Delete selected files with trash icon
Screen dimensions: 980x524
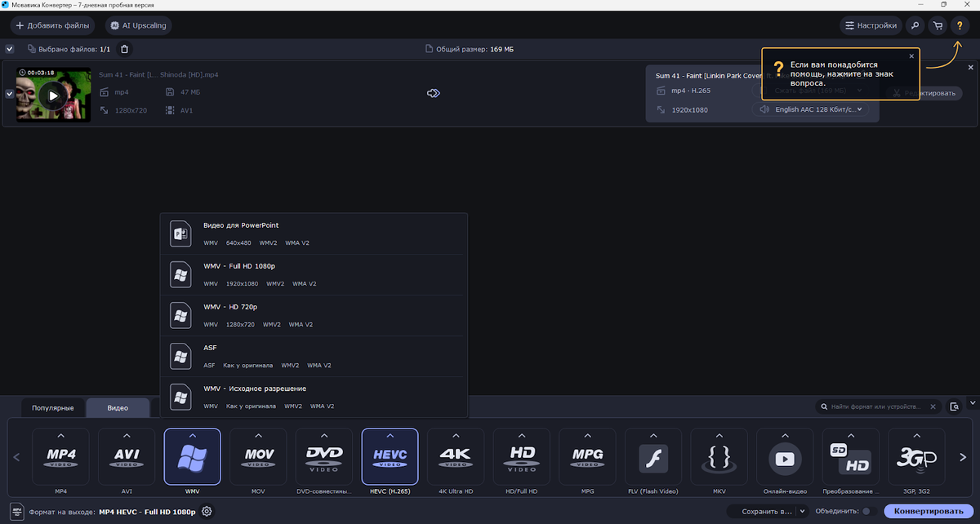[x=124, y=49]
